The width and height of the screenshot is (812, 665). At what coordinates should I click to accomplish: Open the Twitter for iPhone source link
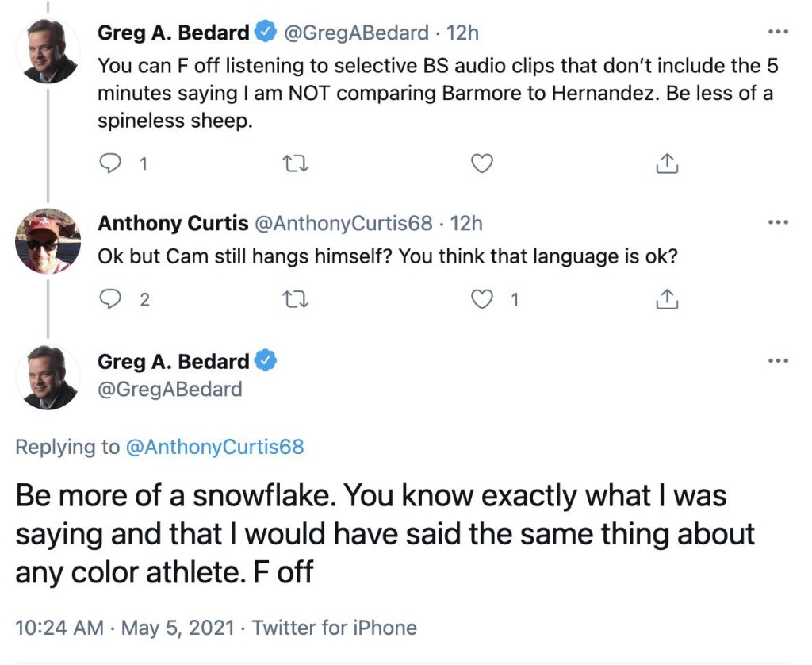coord(335,628)
